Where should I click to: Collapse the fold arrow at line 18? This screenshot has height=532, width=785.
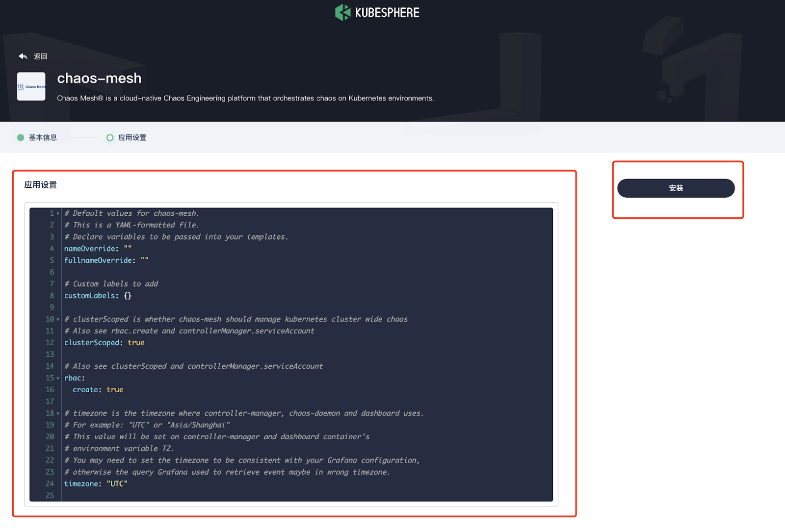[58, 414]
